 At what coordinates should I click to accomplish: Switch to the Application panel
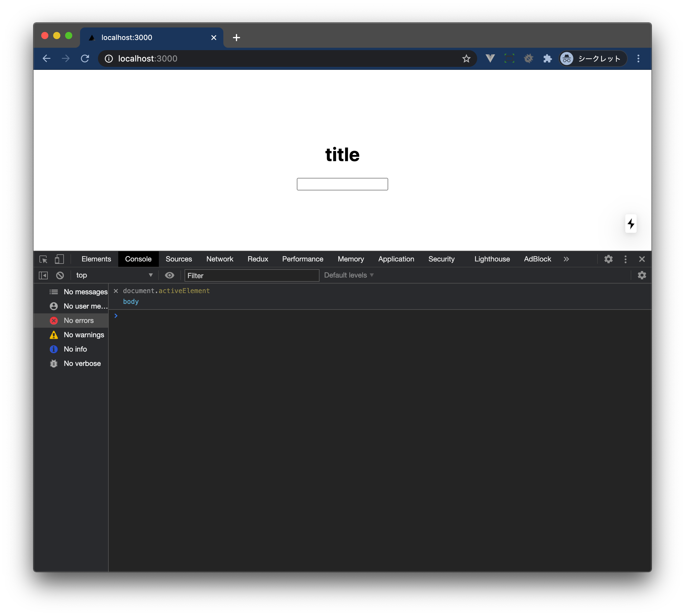click(x=396, y=259)
